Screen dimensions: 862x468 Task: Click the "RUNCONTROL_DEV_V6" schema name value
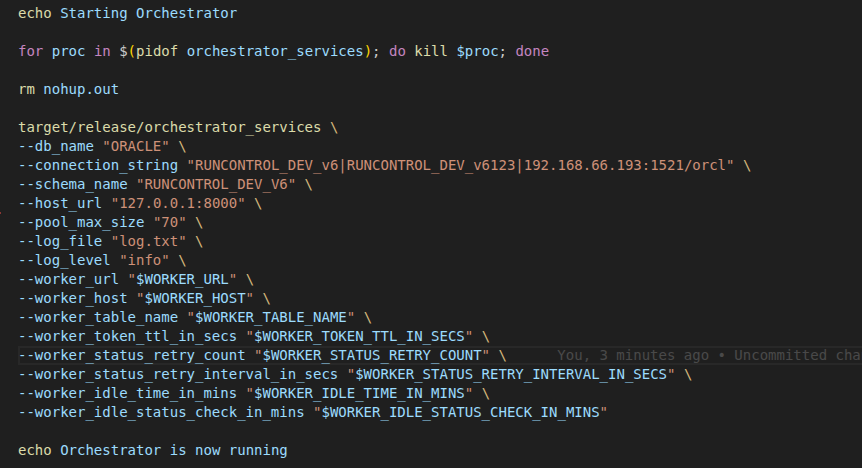point(216,184)
